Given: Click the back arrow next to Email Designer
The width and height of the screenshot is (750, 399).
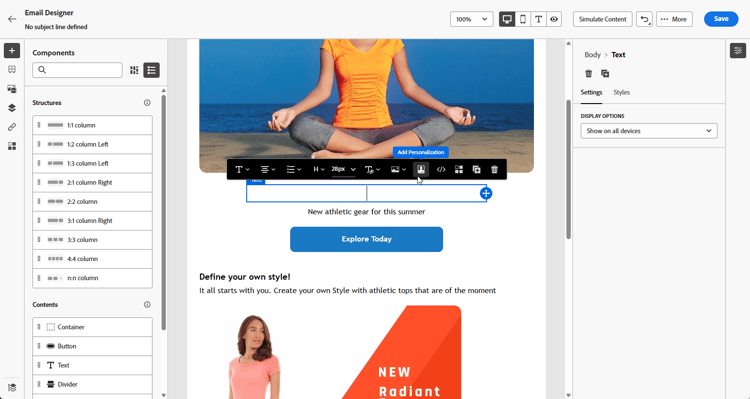Looking at the screenshot, I should (x=12, y=19).
